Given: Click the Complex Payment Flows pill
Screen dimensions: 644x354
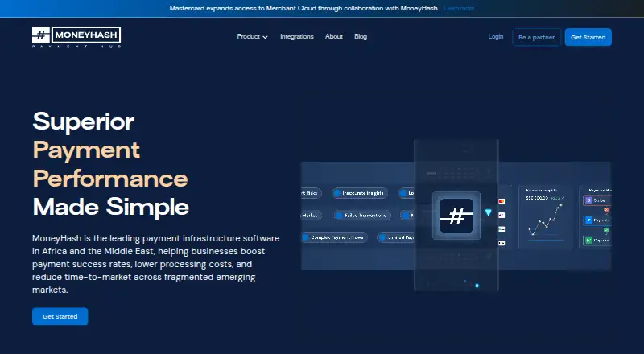Looking at the screenshot, I should [335, 237].
